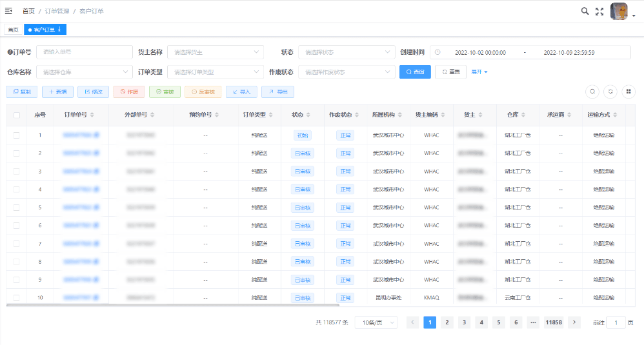Viewport: 644px width, 345px height.
Task: Click the round refresh icon above table
Action: pyautogui.click(x=610, y=92)
